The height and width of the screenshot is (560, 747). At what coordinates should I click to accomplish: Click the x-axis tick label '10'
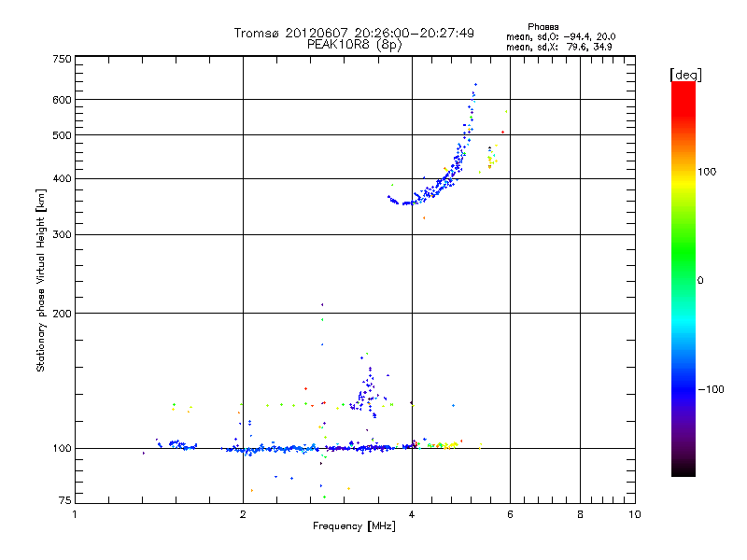[x=635, y=515]
